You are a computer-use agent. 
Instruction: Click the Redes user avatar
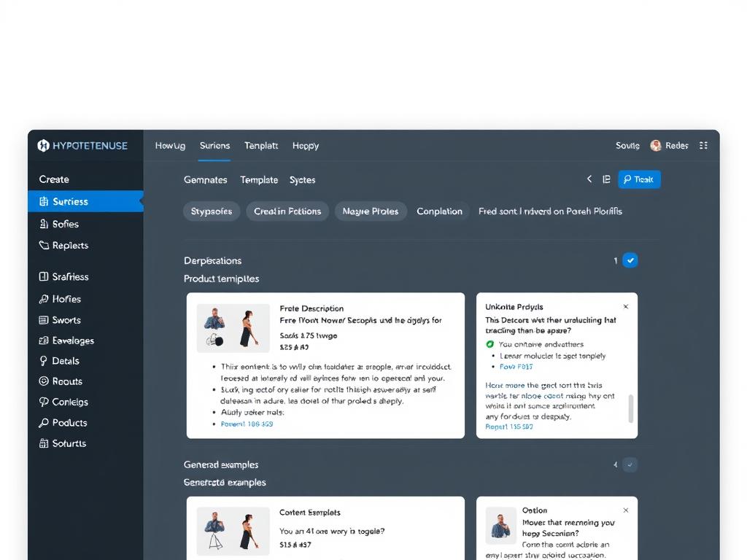(656, 145)
